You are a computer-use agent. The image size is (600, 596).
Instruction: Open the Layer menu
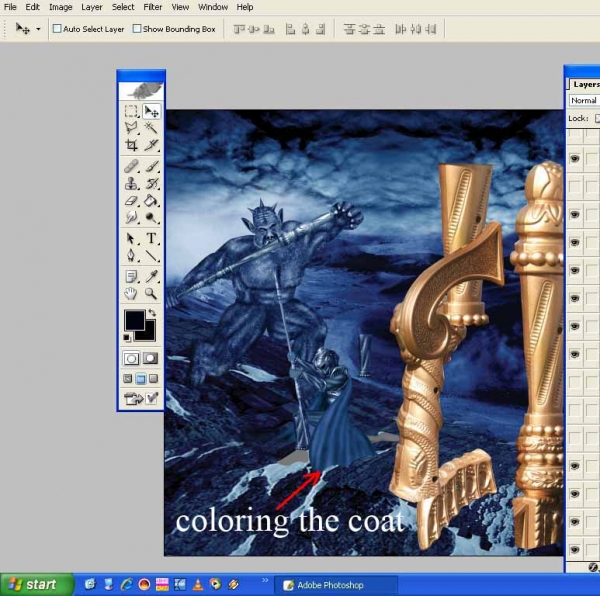point(92,7)
